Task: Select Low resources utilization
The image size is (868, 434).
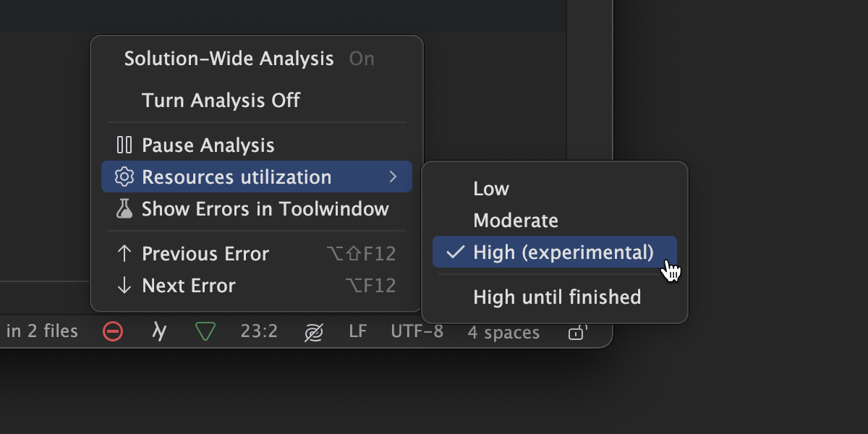Action: [491, 189]
